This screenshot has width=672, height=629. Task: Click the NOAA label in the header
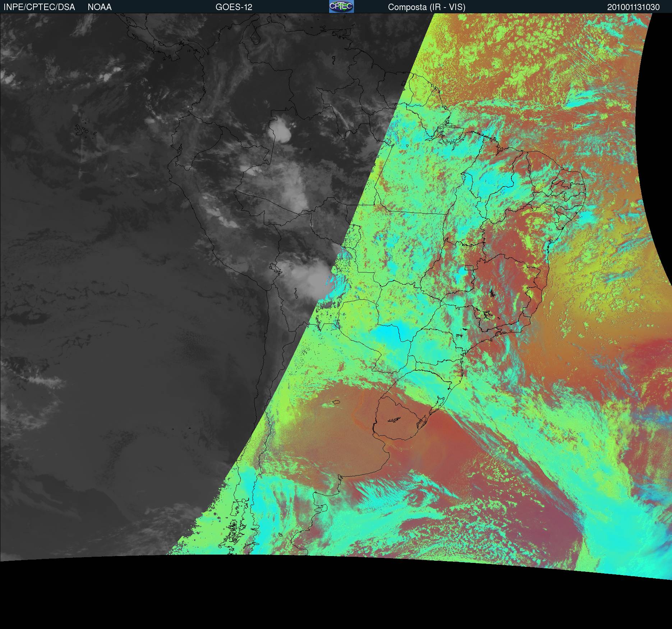[100, 7]
